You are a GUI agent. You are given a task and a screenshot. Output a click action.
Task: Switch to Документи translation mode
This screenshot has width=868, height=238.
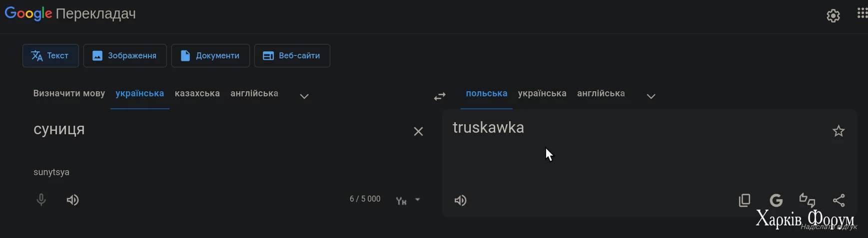210,56
